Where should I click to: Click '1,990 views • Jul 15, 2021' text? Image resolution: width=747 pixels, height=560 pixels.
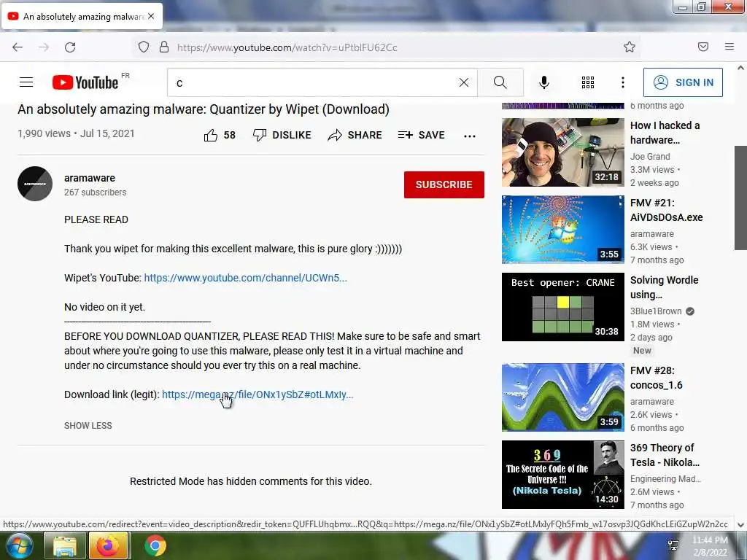point(76,134)
